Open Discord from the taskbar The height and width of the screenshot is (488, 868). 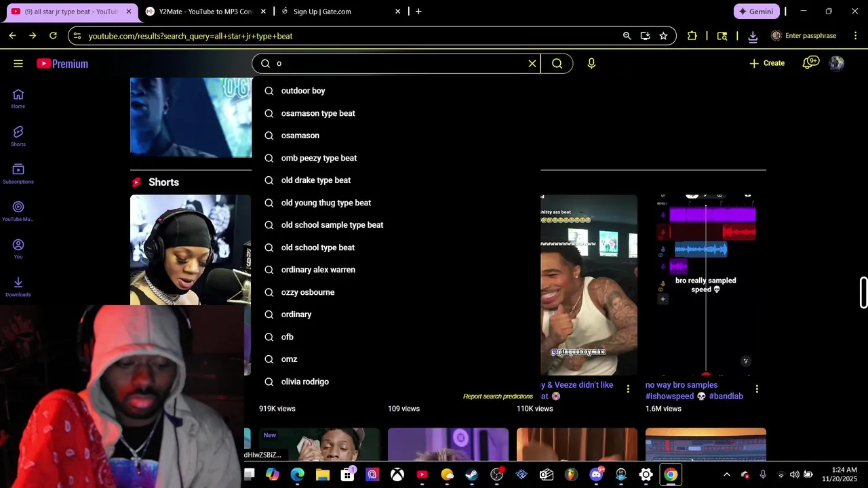click(x=596, y=474)
